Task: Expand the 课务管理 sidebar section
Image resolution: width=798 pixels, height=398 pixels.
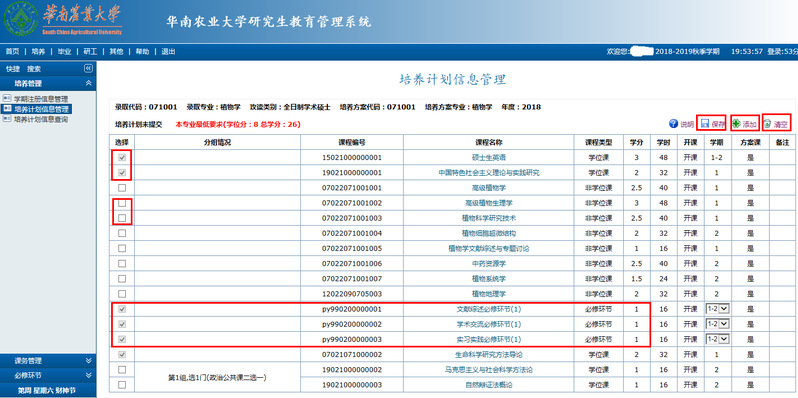Action: [x=48, y=361]
